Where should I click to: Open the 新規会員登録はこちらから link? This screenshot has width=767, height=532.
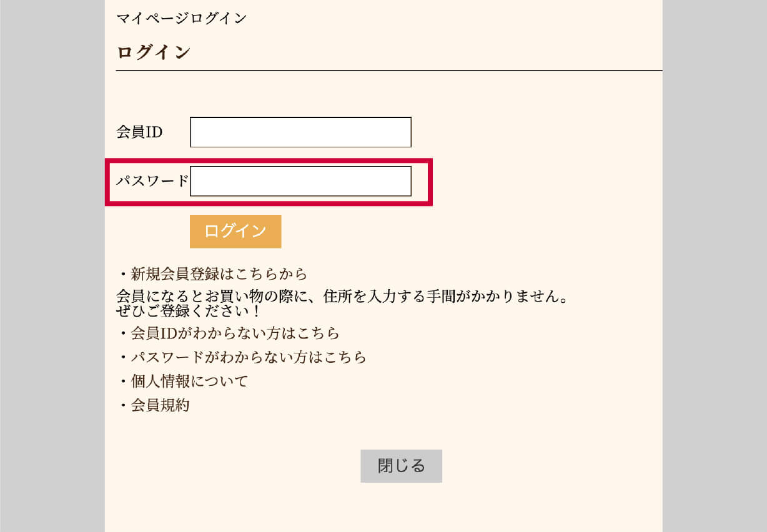point(219,273)
